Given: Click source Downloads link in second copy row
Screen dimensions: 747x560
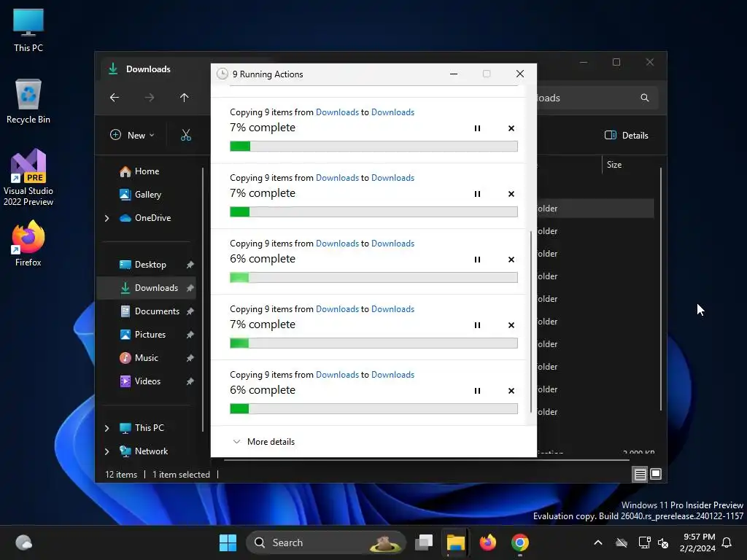Looking at the screenshot, I should click(x=337, y=178).
